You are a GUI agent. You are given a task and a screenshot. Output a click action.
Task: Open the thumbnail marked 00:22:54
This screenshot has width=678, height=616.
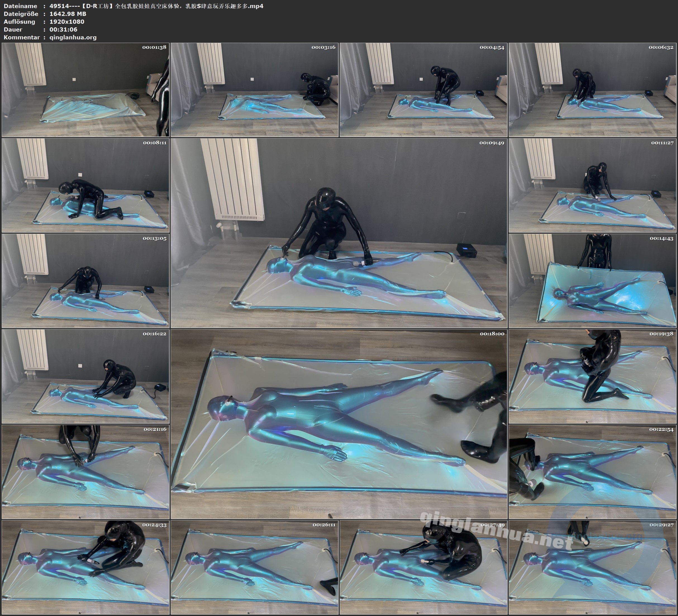click(x=593, y=472)
